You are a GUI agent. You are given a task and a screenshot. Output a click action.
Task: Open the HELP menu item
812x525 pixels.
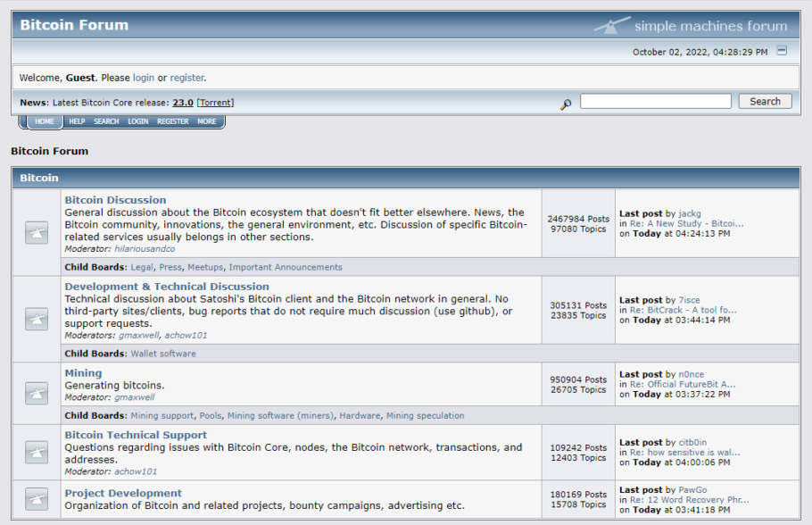[x=77, y=121]
